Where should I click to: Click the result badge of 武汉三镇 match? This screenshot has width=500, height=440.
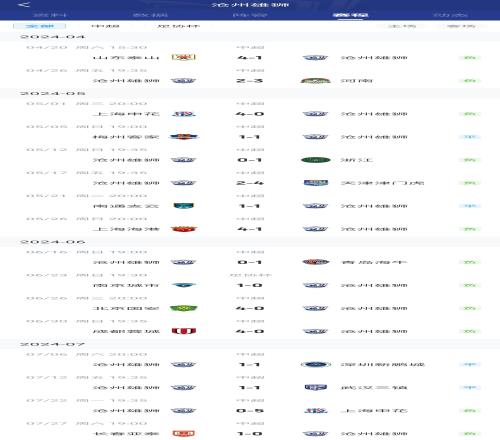[470, 387]
